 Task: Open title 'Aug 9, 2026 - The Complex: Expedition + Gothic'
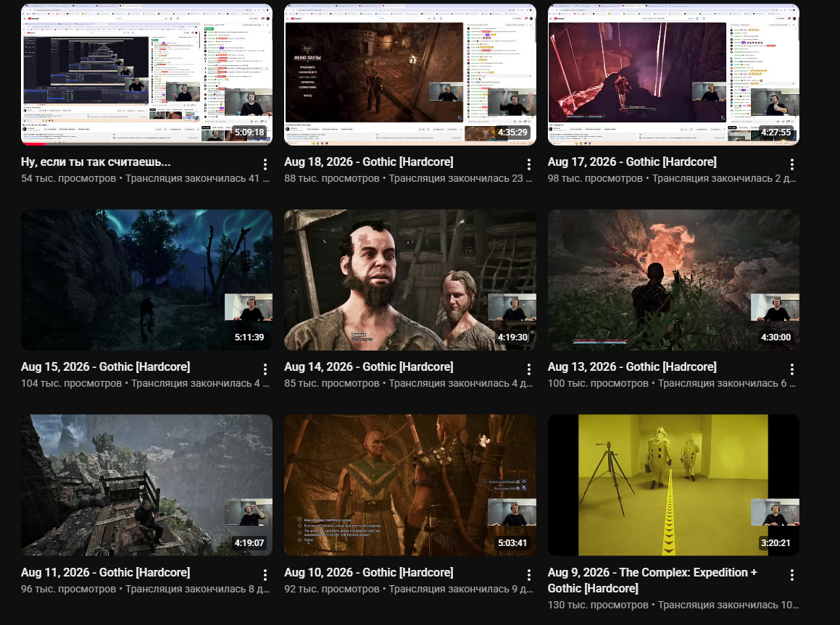point(652,581)
